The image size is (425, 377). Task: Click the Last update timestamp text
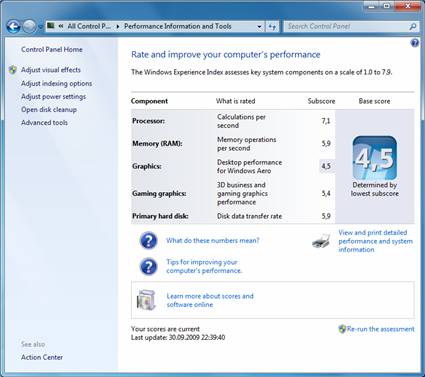[178, 338]
